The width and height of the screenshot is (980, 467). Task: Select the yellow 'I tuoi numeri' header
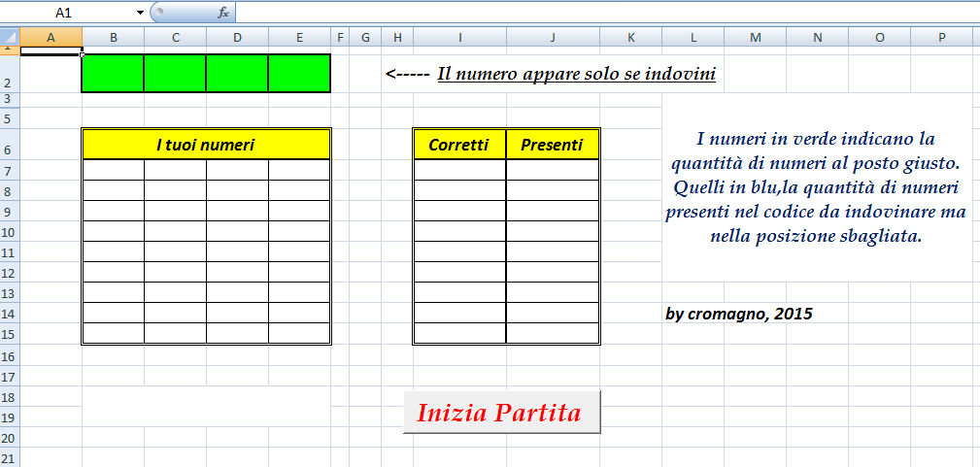tap(206, 145)
